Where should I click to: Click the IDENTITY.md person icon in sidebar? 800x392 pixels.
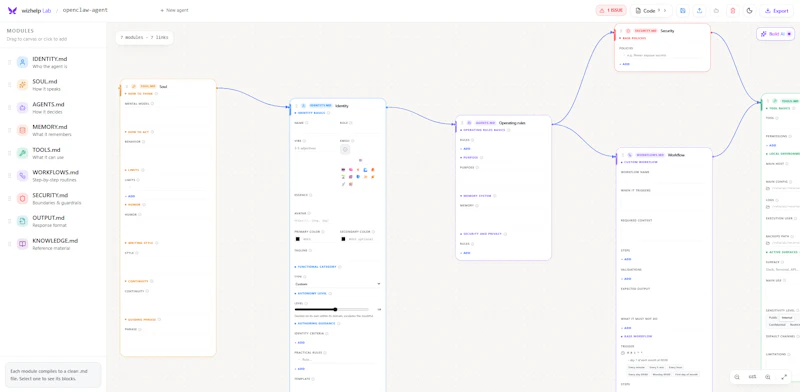click(22, 62)
